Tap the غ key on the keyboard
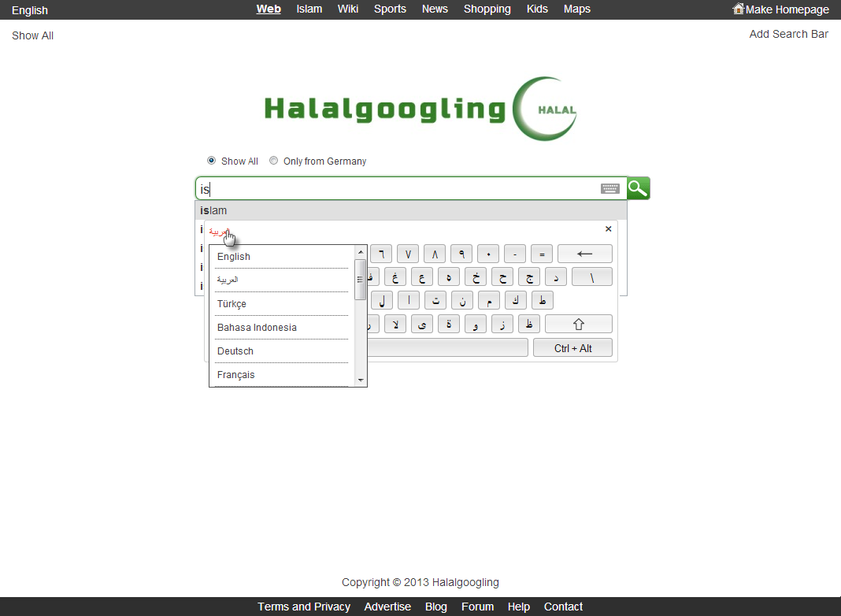This screenshot has height=616, width=841. click(395, 276)
